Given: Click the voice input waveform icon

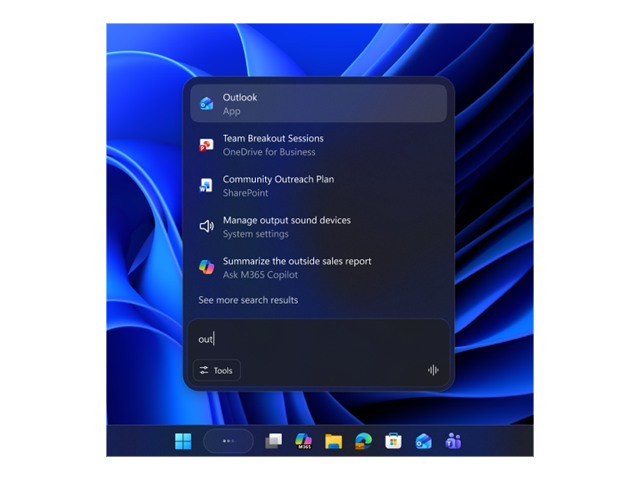Looking at the screenshot, I should click(x=433, y=370).
